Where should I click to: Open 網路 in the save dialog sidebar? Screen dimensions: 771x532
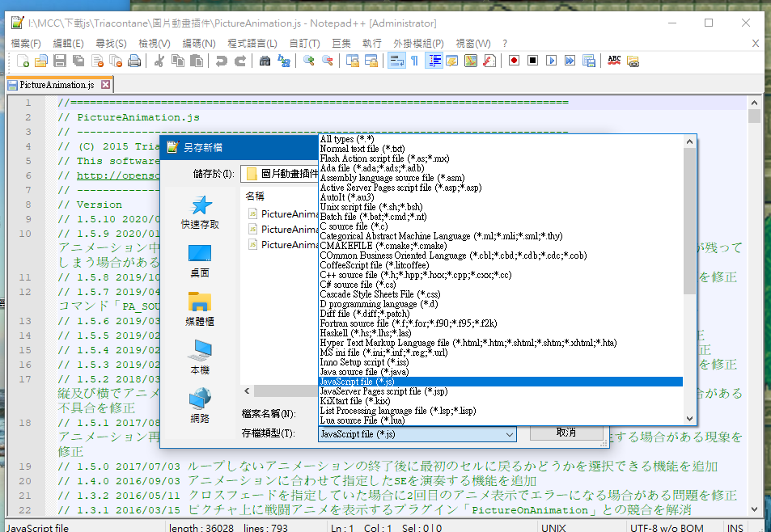(200, 406)
